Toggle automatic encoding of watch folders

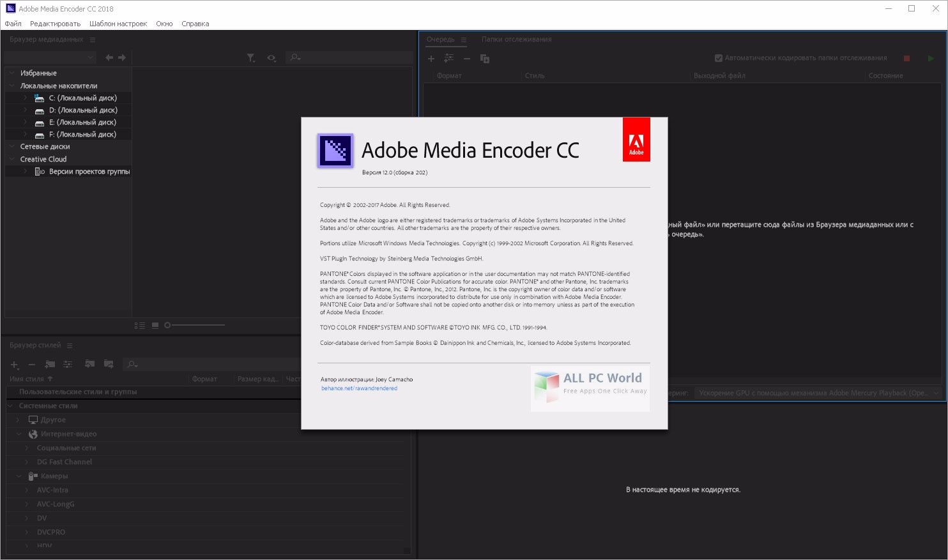pos(719,58)
